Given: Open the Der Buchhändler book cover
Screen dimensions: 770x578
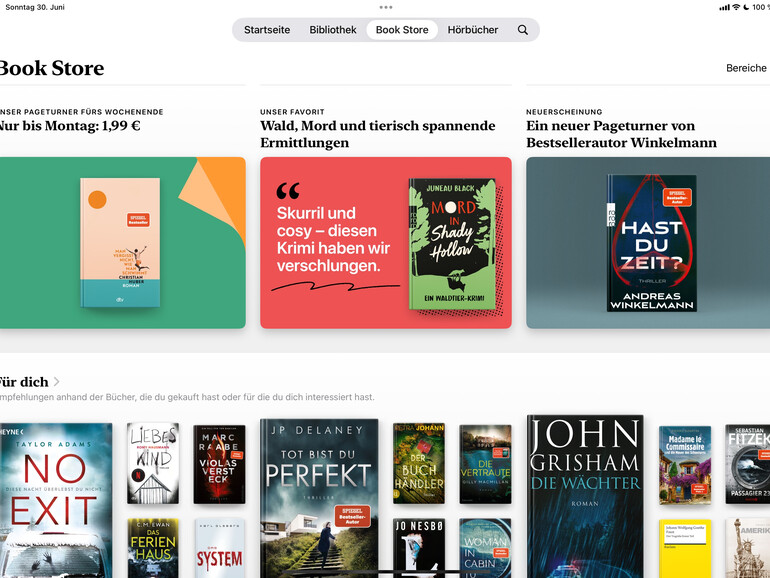Looking at the screenshot, I should tap(419, 463).
